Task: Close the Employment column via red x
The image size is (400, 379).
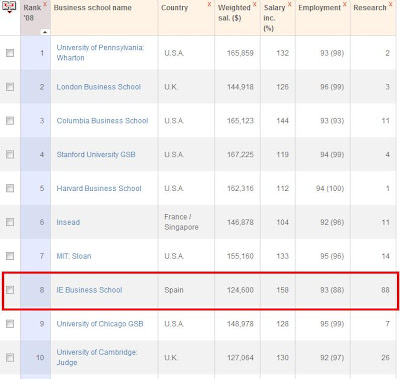Action: 344,4
